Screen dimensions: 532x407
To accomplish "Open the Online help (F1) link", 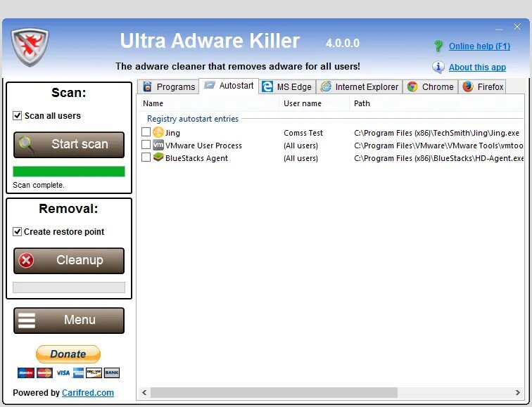I will tap(479, 46).
